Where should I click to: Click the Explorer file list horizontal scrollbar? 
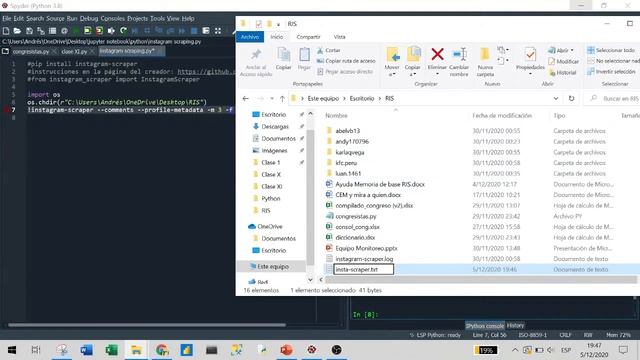(480, 280)
